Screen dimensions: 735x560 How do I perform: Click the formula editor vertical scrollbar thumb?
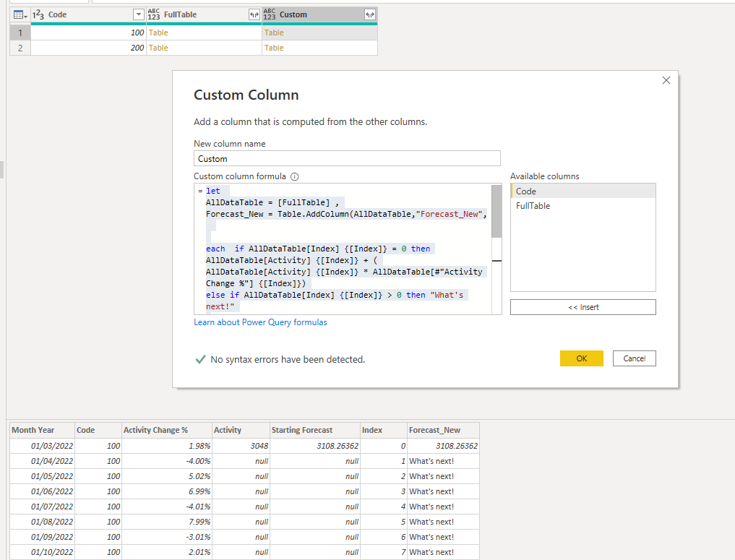497,211
